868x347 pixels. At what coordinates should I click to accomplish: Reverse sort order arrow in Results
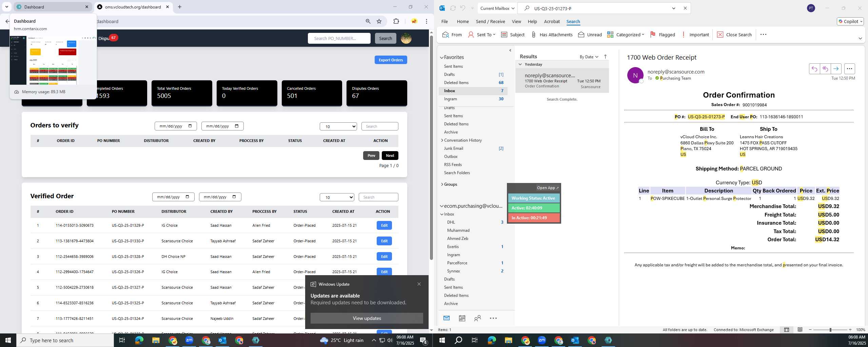(x=605, y=57)
